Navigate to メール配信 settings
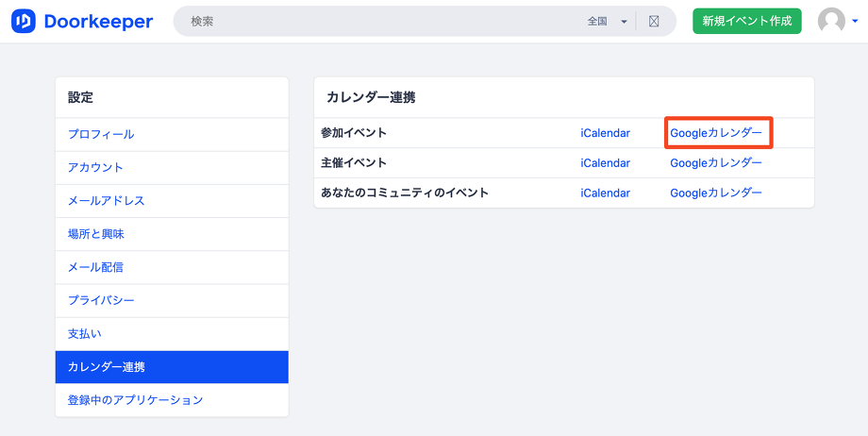868x436 pixels. 95,267
